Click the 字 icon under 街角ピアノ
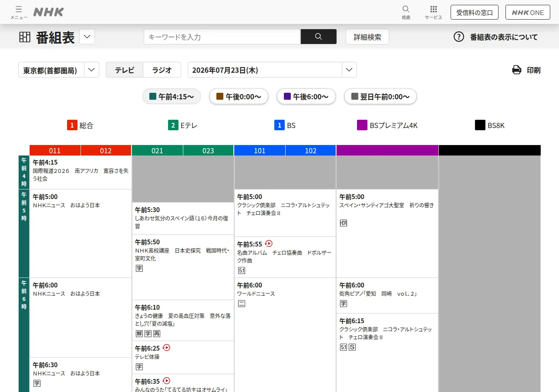 (x=343, y=304)
